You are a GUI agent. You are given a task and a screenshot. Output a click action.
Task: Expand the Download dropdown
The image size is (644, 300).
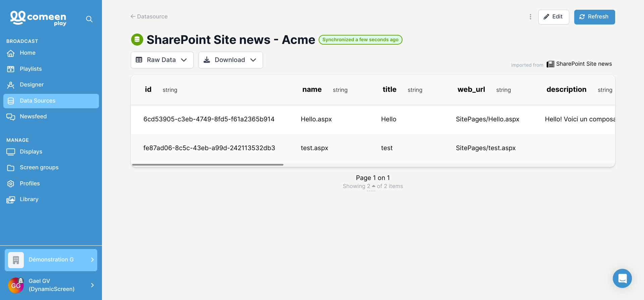point(230,60)
